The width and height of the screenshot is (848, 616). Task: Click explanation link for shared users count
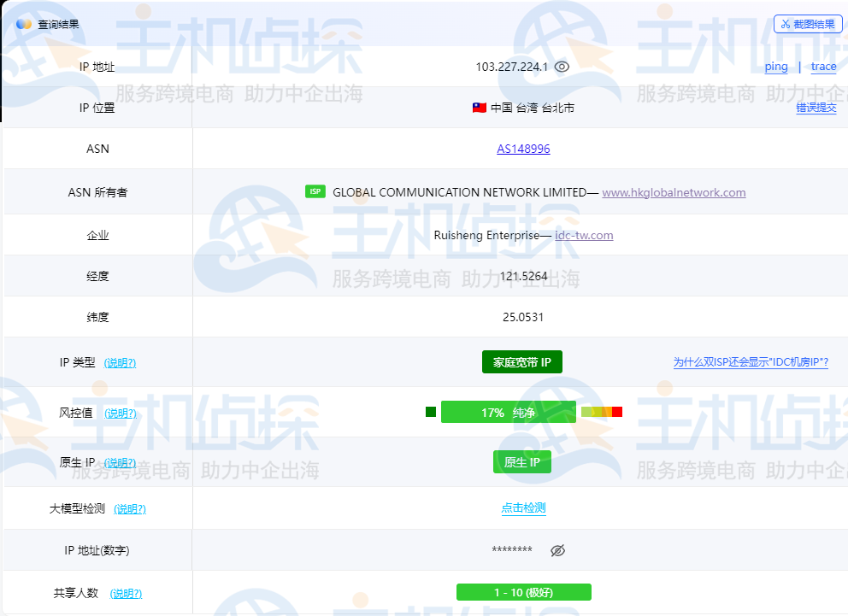(x=126, y=594)
